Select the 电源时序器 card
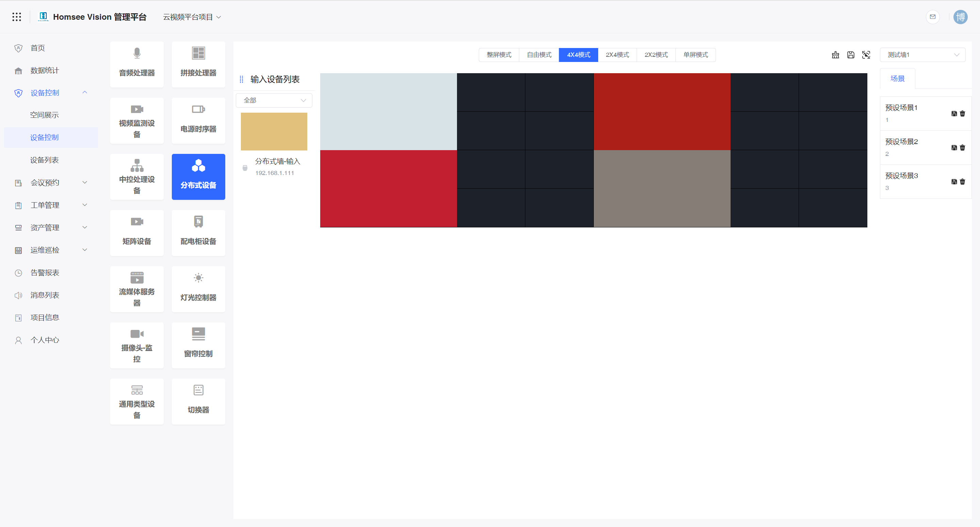 click(198, 121)
